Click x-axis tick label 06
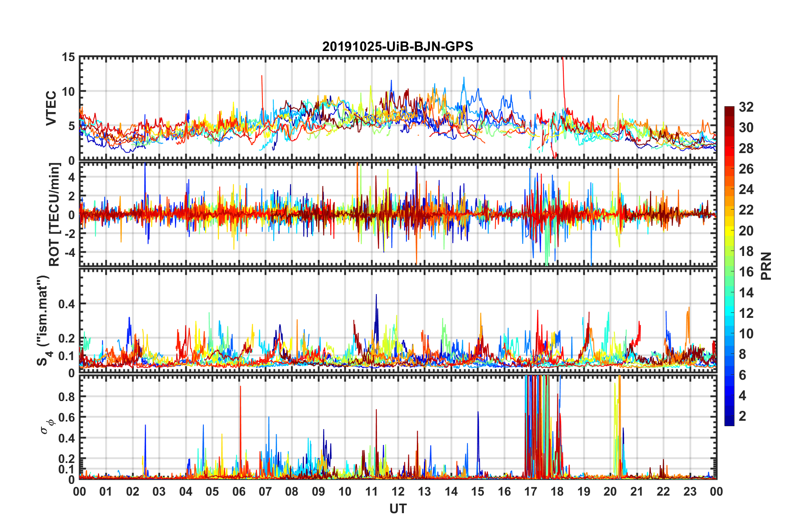 click(239, 491)
